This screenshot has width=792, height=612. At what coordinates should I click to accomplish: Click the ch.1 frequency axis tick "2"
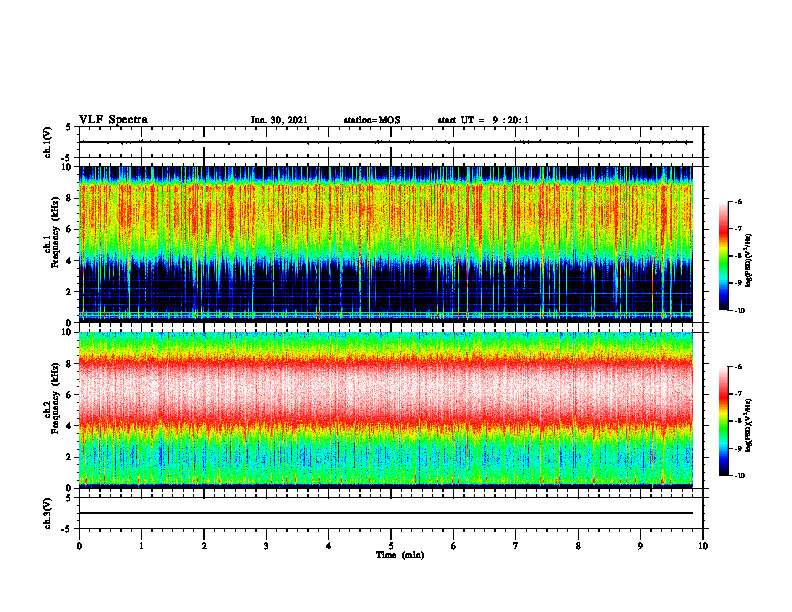click(70, 291)
